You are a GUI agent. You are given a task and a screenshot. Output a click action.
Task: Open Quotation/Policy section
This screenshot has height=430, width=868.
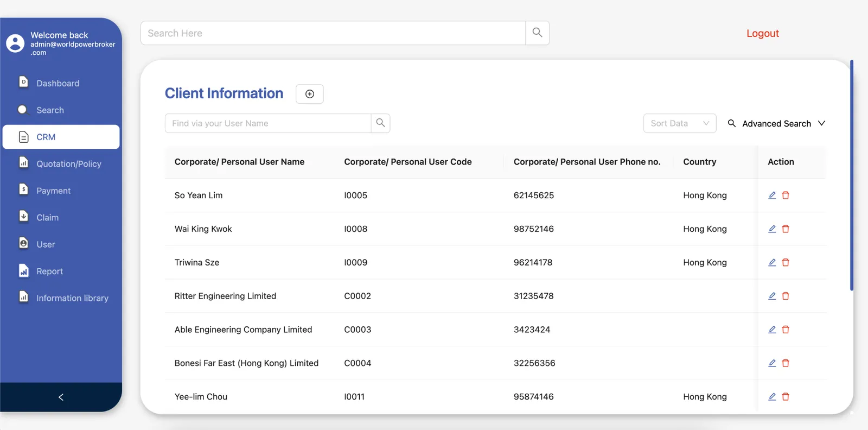61,164
